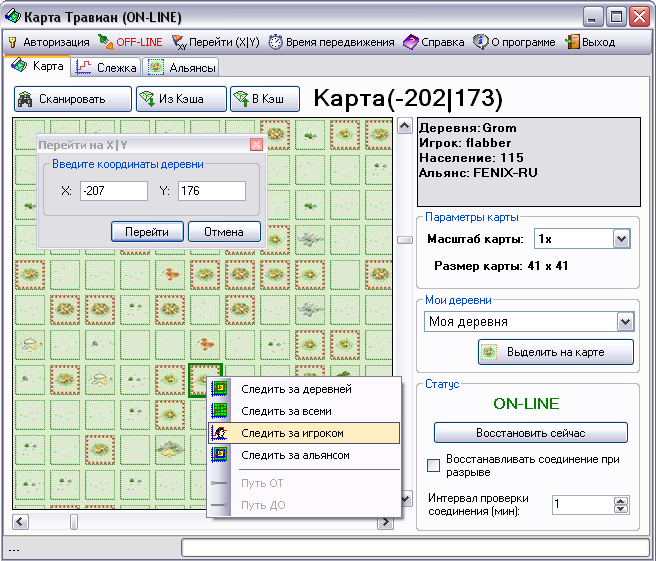Viewport: 656px width, 561px height.
Task: Choose Следить за игроком menu item
Action: 304,433
